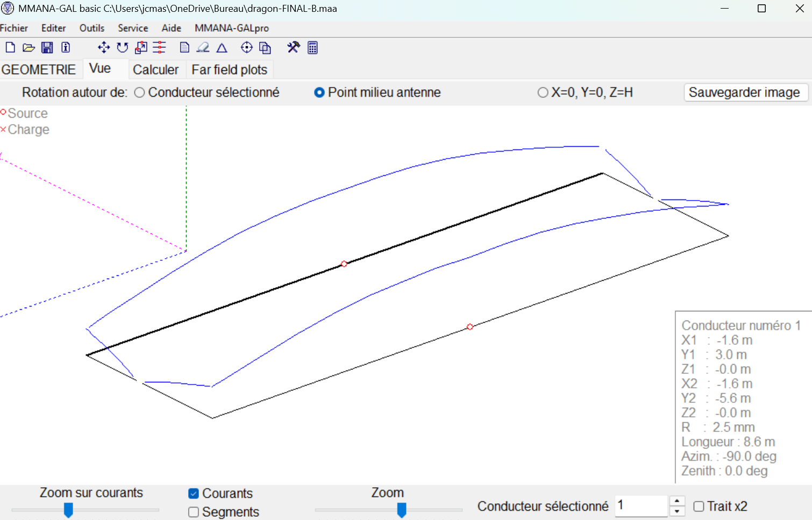The width and height of the screenshot is (812, 520).
Task: Open a file with the folder icon
Action: (x=29, y=47)
